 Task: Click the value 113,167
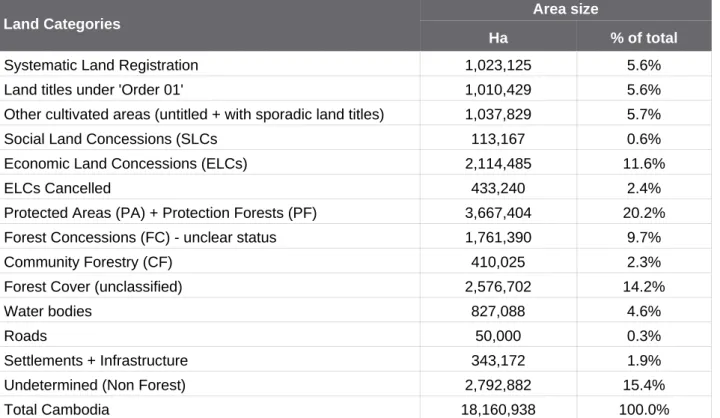(x=498, y=139)
